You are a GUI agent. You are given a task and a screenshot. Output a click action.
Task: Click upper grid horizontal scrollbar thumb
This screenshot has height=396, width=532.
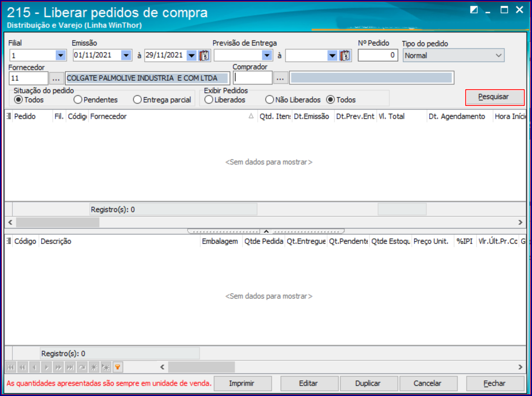point(57,222)
